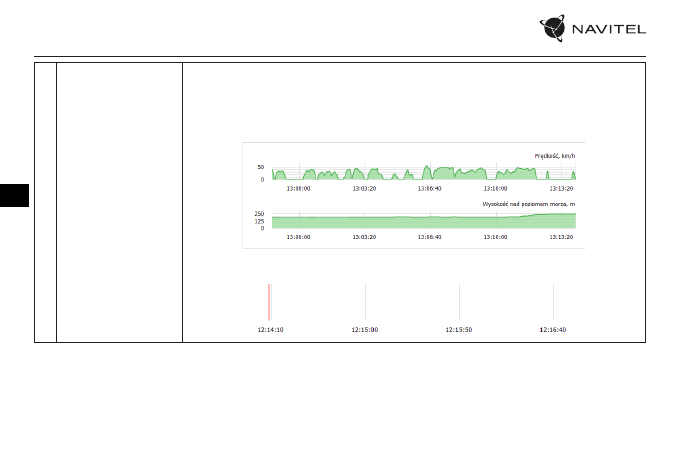Jump to 12:15:50 on the timeline

459,328
